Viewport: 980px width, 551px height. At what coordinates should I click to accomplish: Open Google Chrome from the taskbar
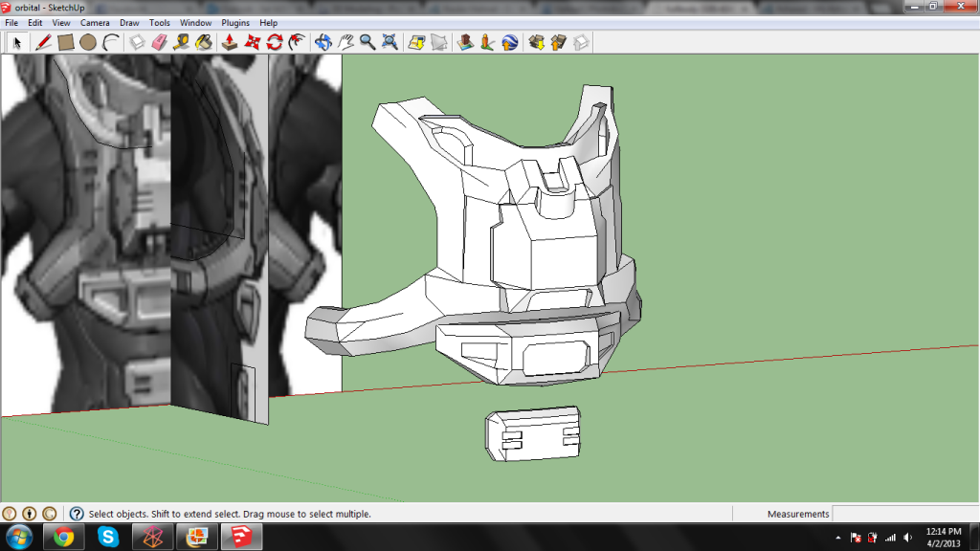point(64,537)
